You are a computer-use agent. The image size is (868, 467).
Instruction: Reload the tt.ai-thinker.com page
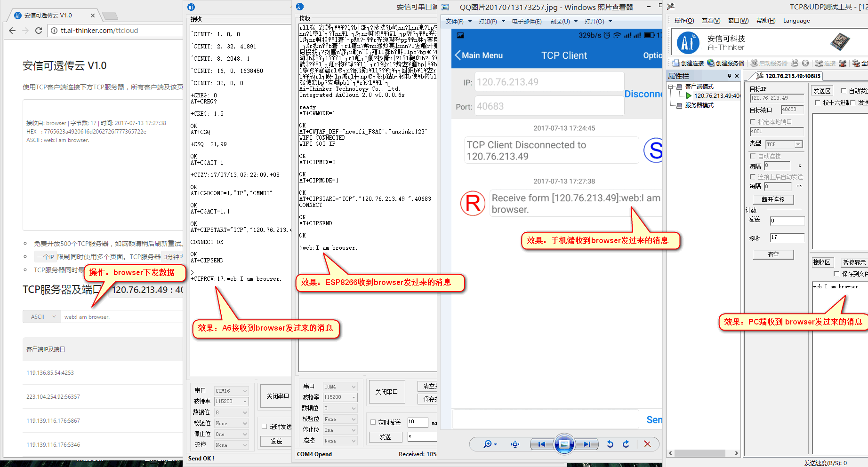tap(39, 31)
